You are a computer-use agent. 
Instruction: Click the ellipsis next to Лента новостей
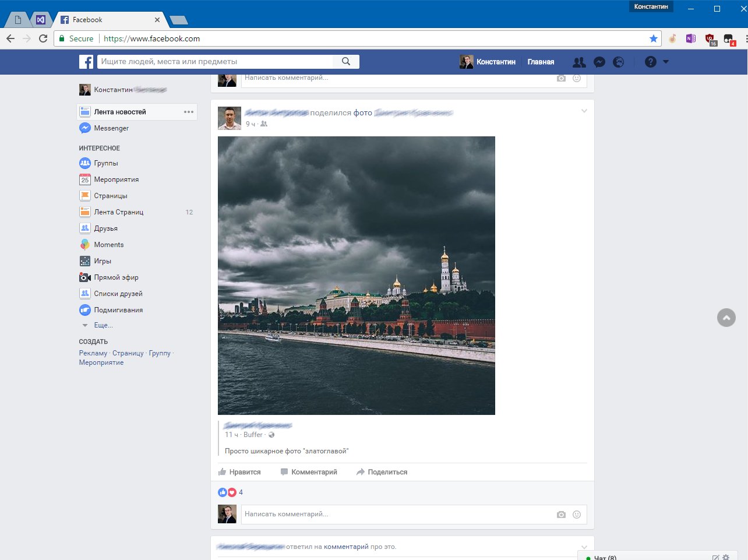click(188, 111)
